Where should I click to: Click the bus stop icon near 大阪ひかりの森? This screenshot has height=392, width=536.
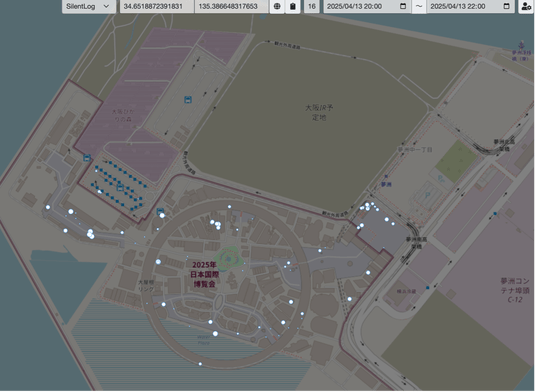188,99
